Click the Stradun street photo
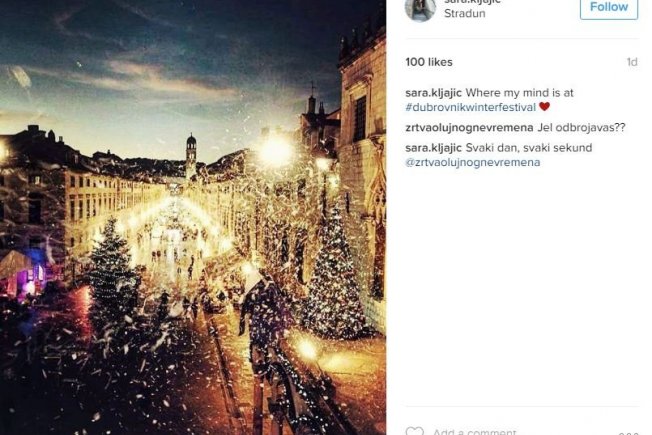Viewport: 652px width, 435px height. tap(193, 218)
